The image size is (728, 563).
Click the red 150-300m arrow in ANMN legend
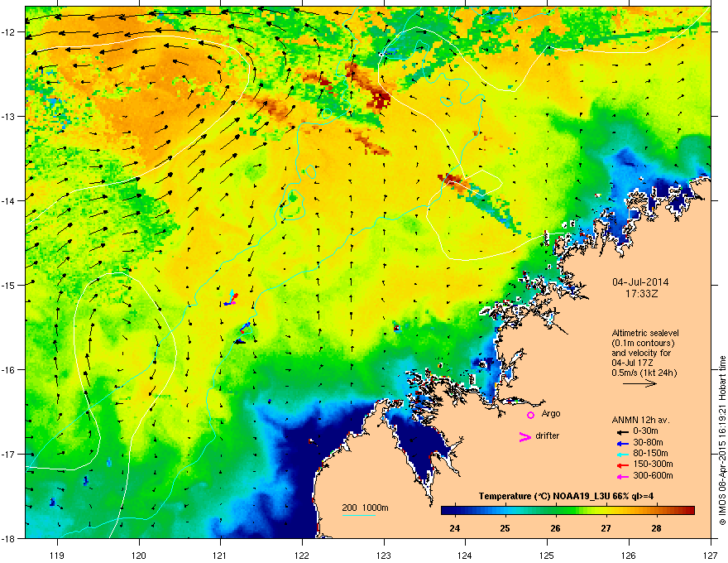click(x=622, y=465)
